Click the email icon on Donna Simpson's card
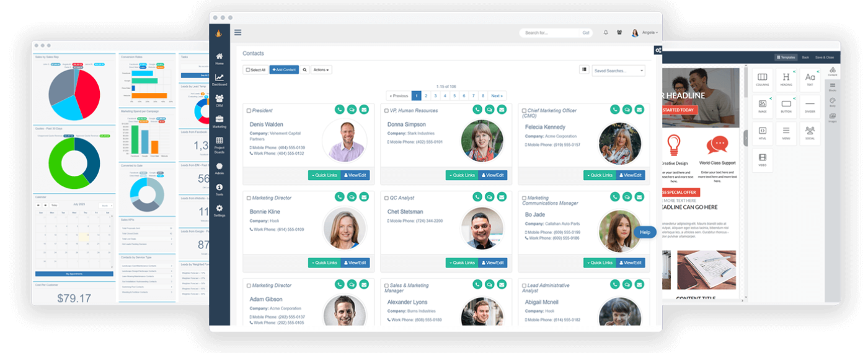The width and height of the screenshot is (868, 353). pyautogui.click(x=502, y=110)
